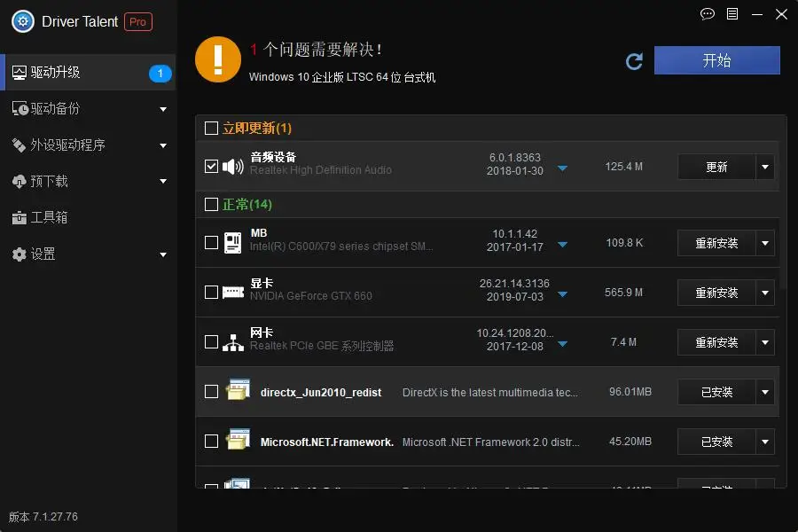Open the main menu list icon
Viewport: 798px width, 532px height.
732,14
